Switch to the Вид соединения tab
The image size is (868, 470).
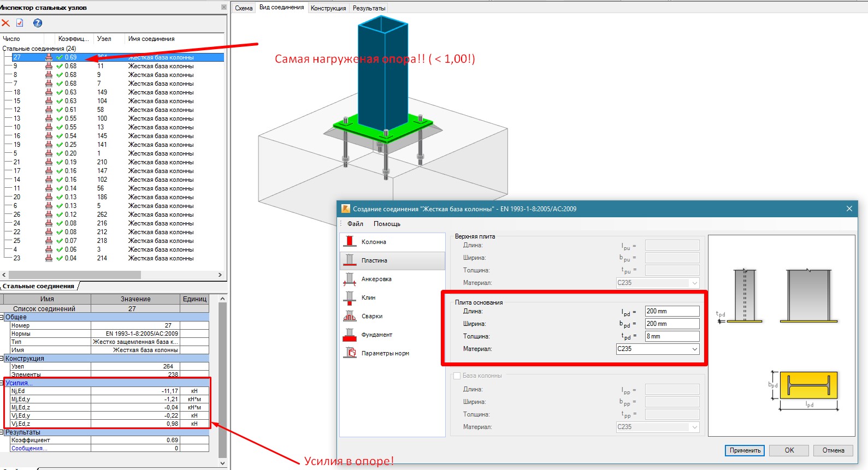tap(282, 7)
